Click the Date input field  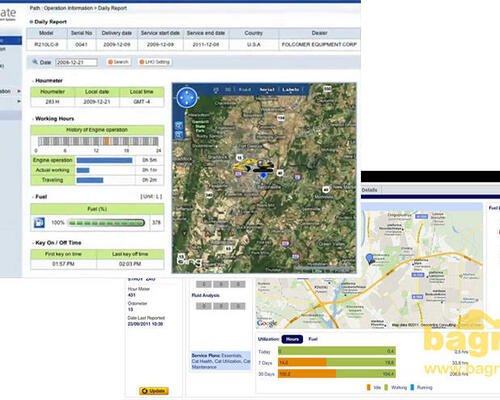tap(76, 62)
